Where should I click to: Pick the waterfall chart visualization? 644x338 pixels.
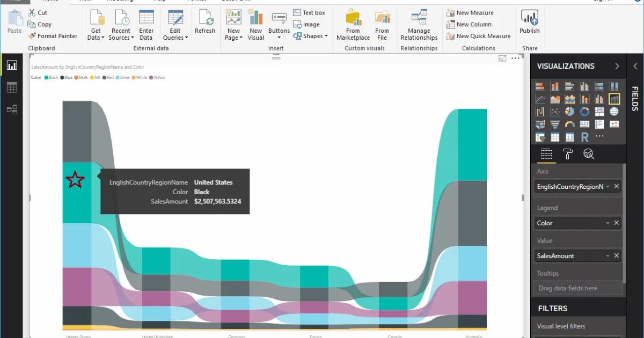(x=540, y=112)
